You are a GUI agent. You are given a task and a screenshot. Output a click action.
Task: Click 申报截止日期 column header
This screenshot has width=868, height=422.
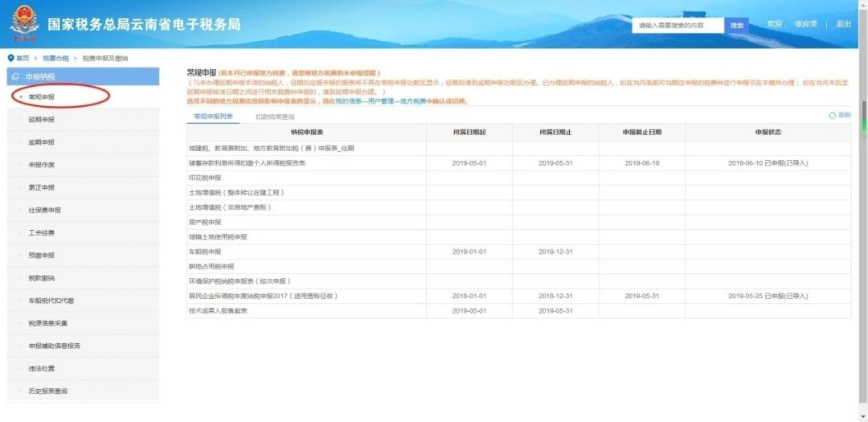642,133
